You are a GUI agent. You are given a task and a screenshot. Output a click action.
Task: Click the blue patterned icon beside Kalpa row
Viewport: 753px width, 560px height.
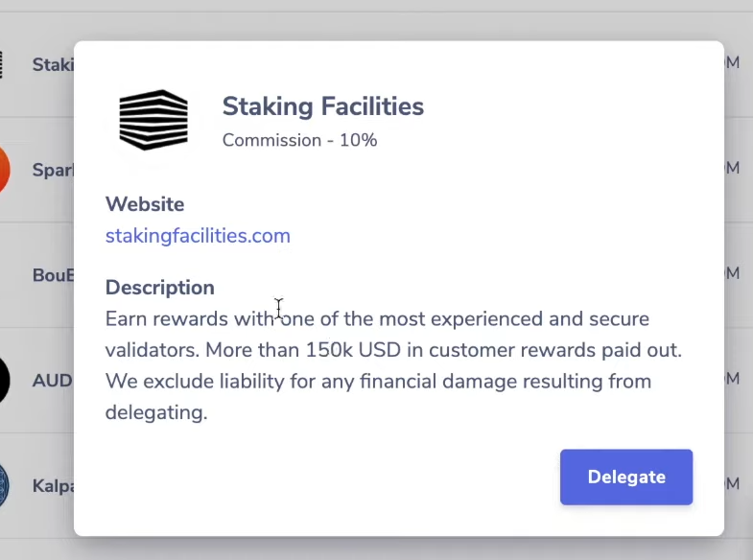point(5,485)
